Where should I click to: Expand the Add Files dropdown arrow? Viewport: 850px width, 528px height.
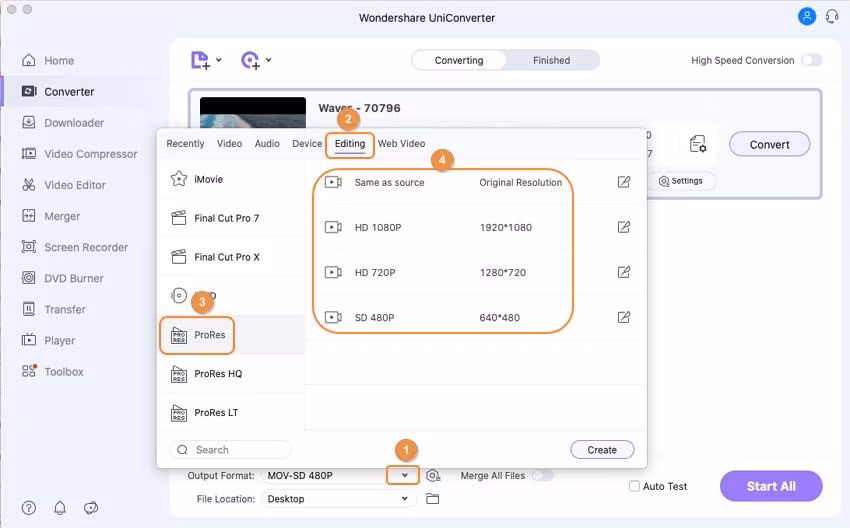(219, 60)
